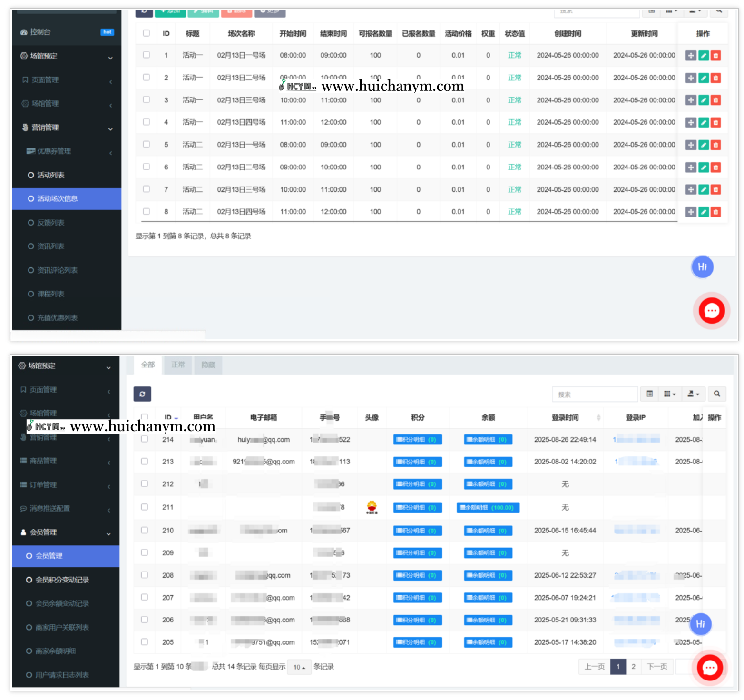Screen dimensions: 744x700
Task: Click the search magnifier icon in the member table
Action: click(x=717, y=394)
